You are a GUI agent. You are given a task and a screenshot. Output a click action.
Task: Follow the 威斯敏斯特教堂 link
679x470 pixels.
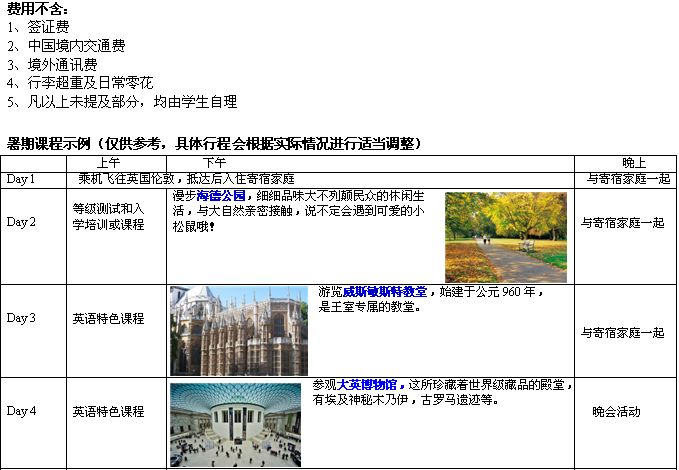[385, 293]
